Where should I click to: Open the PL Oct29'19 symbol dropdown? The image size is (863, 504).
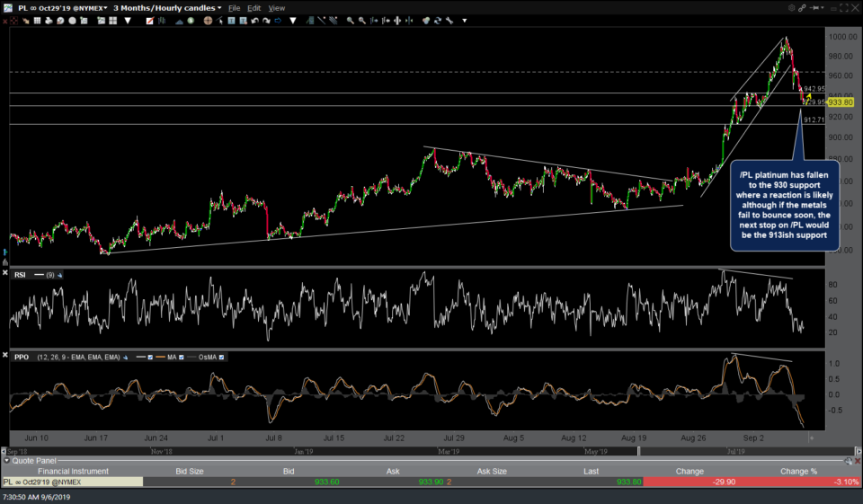pyautogui.click(x=60, y=7)
